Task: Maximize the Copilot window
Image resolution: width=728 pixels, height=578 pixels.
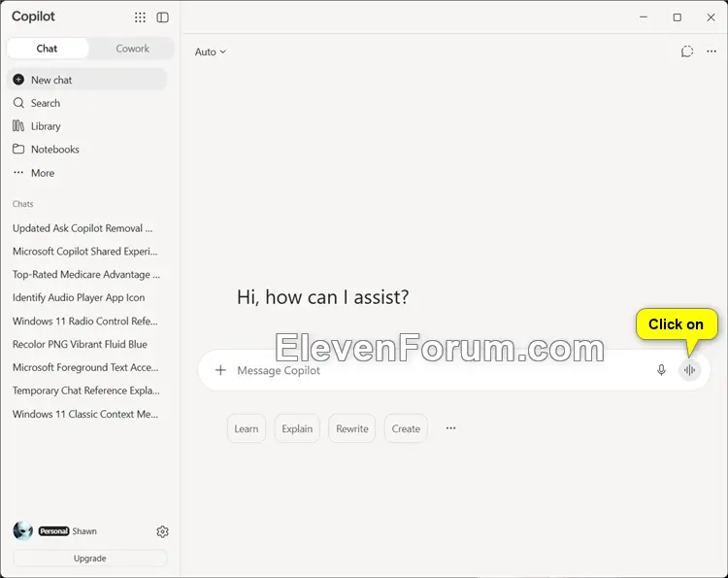Action: click(x=678, y=17)
